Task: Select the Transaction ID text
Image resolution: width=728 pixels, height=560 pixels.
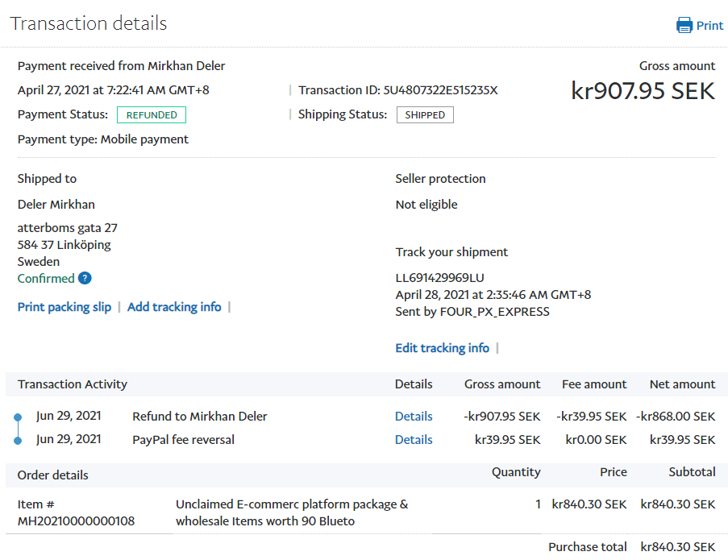Action: (x=440, y=90)
